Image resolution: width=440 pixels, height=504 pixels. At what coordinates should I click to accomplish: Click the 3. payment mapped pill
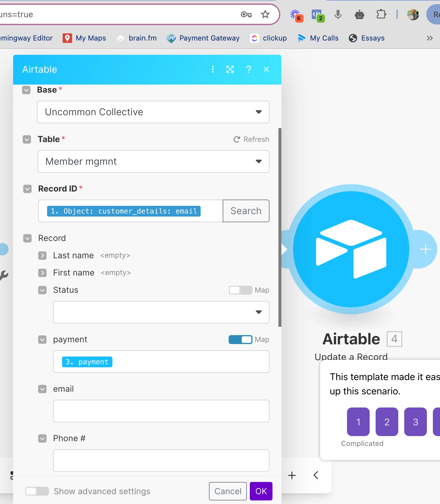tap(87, 362)
